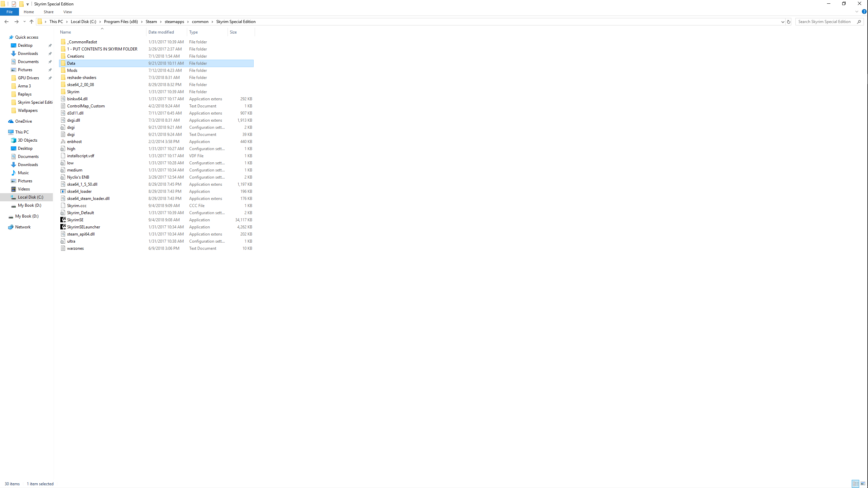Viewport: 868px width, 488px height.
Task: Click the Refresh icon beside address bar
Action: (789, 22)
